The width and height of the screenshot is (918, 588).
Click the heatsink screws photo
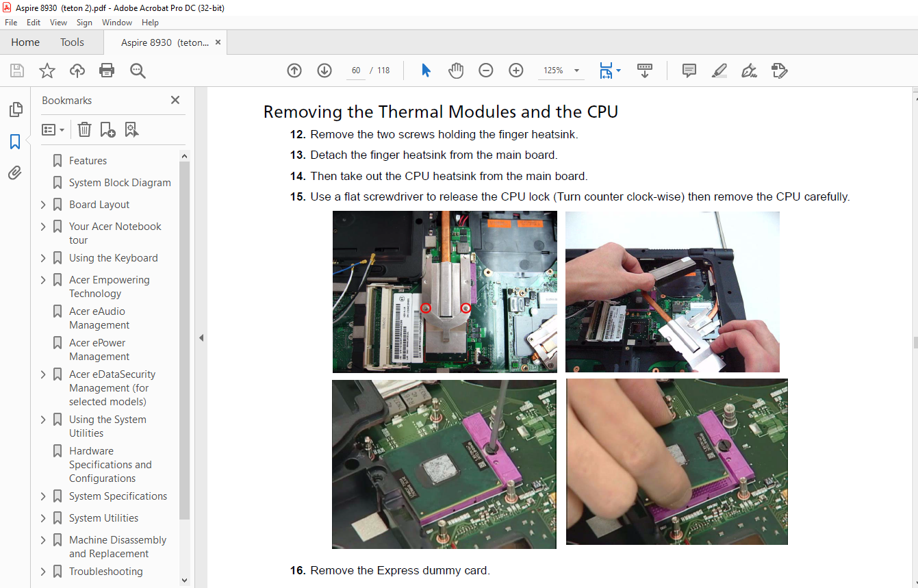pos(444,292)
